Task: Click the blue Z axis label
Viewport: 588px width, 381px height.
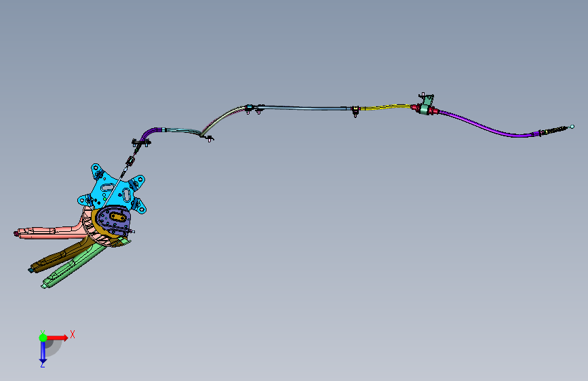Action: coord(42,364)
